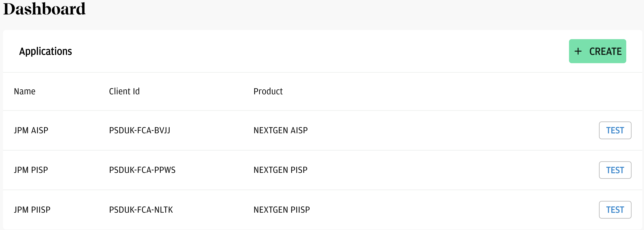The height and width of the screenshot is (230, 644).
Task: Click TEST button for JPM AISP
Action: pyautogui.click(x=615, y=130)
